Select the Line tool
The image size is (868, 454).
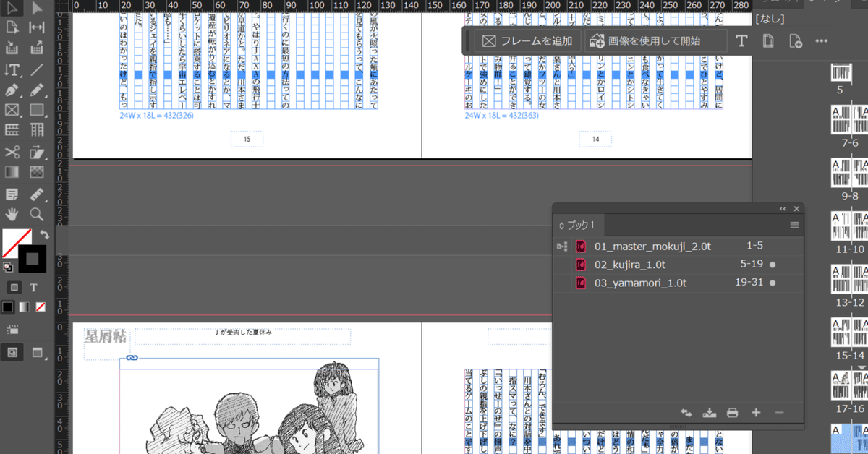point(37,70)
